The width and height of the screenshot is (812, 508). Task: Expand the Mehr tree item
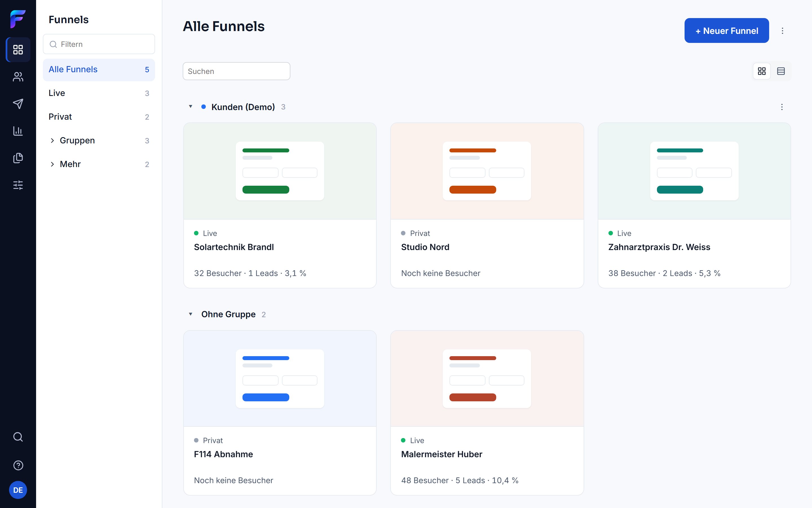pos(52,164)
